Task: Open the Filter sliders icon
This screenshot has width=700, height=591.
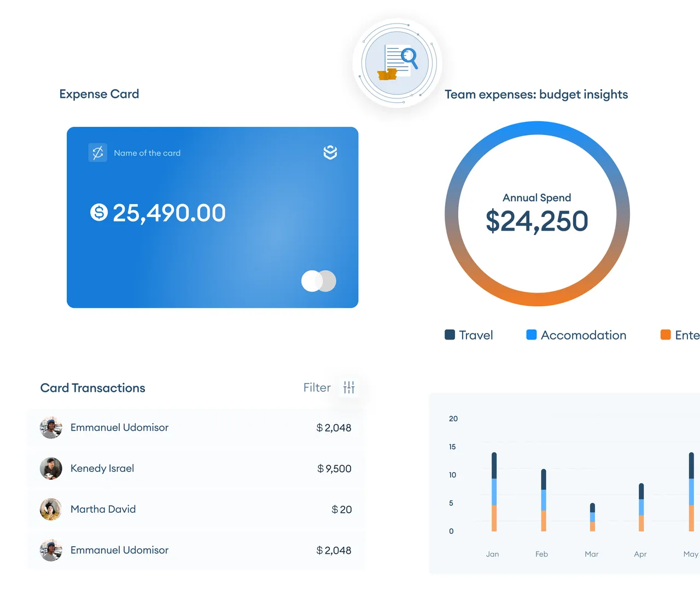Action: click(349, 388)
